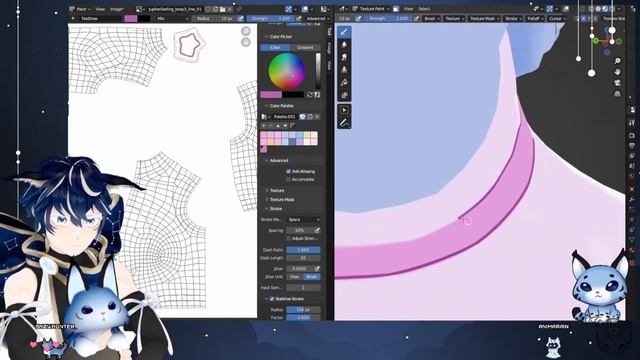Toggle strength pressure icon in image editor header
Viewport: 640px width, 360px height.
[x=299, y=18]
